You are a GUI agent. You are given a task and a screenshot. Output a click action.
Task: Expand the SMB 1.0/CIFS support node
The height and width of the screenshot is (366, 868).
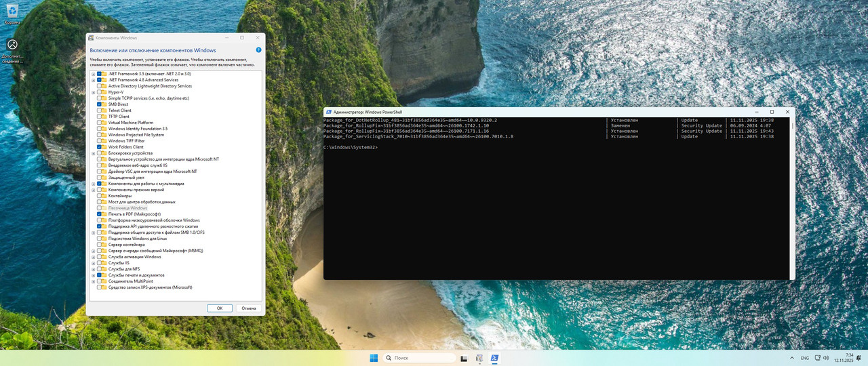coord(93,232)
